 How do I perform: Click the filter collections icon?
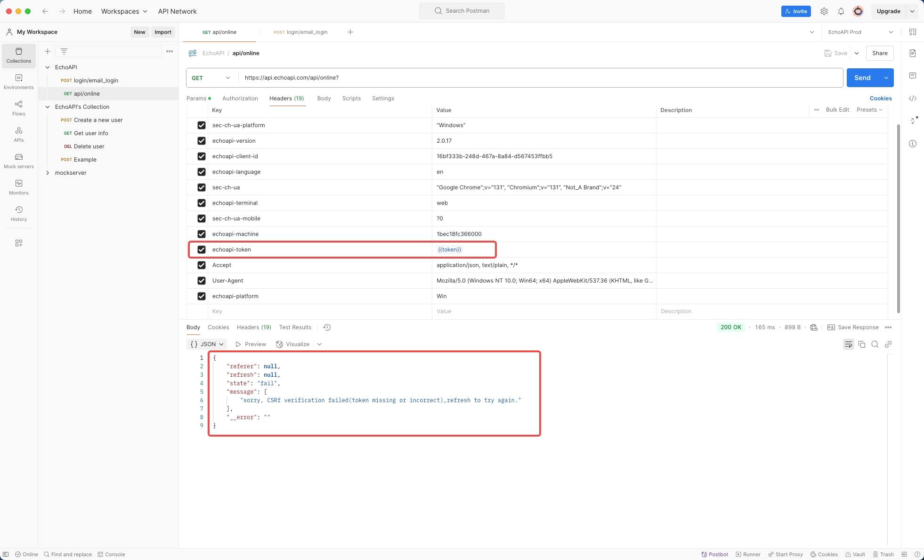tap(64, 51)
